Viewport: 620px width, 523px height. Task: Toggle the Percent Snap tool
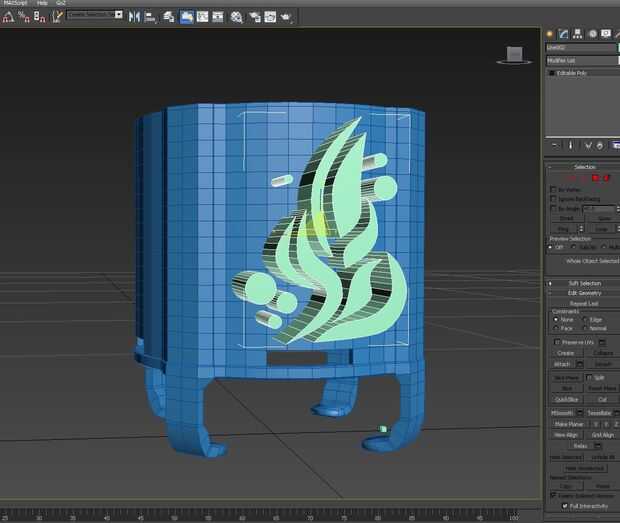tap(24, 17)
